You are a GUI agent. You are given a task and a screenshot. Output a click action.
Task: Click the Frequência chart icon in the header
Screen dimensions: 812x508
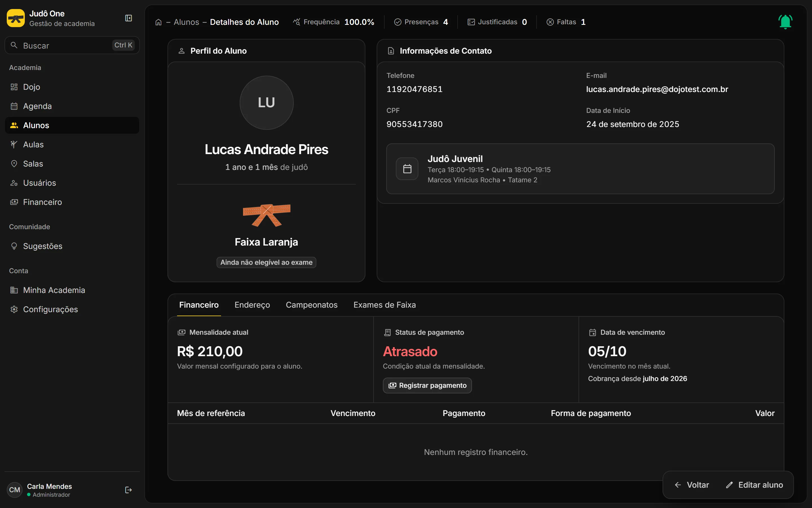(x=297, y=22)
